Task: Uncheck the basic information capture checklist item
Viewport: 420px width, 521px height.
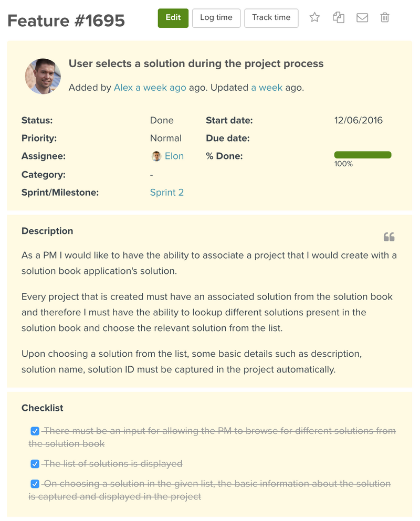Action: point(35,484)
